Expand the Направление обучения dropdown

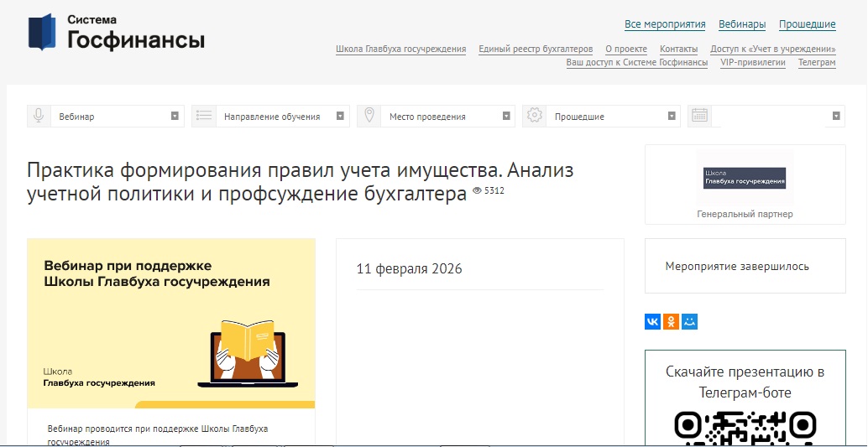(282, 117)
